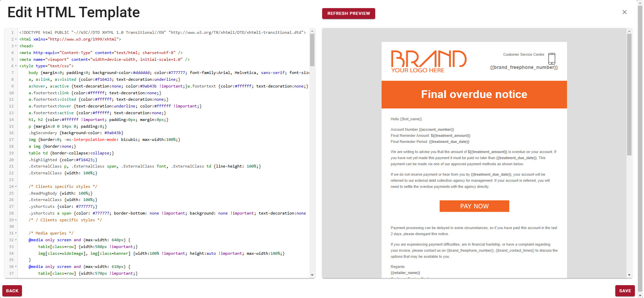Collapse the html tag on line 2
The width and height of the screenshot is (644, 298).
click(16, 39)
